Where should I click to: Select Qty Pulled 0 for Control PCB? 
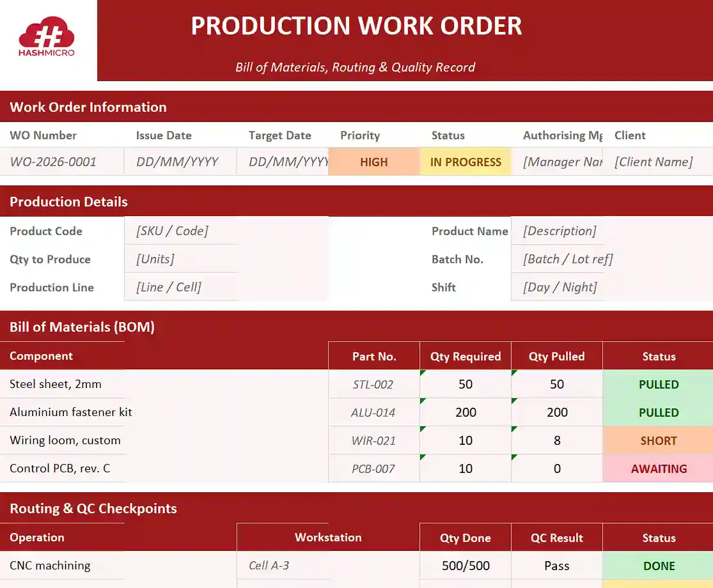pyautogui.click(x=557, y=469)
